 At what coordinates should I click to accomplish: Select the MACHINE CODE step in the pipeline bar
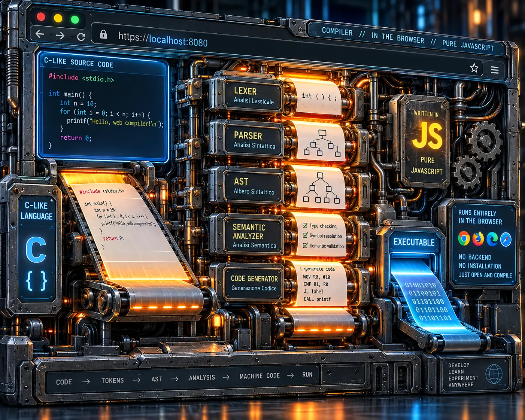(x=260, y=376)
